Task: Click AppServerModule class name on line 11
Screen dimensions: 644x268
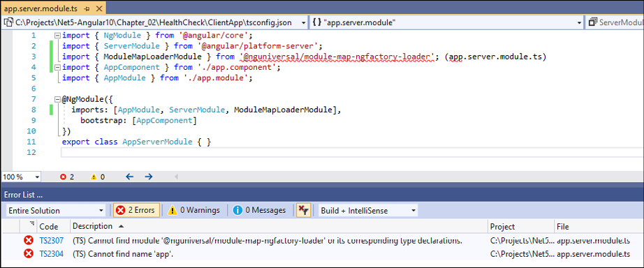Action: (157, 142)
